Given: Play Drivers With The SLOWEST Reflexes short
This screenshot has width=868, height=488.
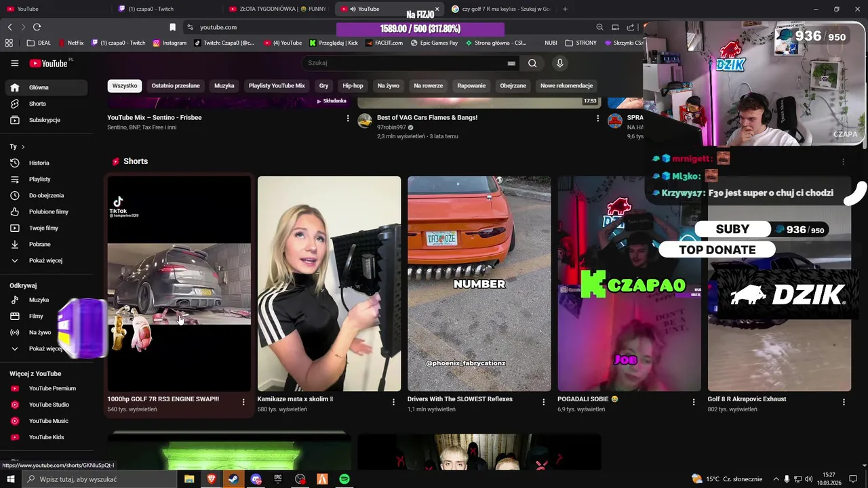Looking at the screenshot, I should (479, 283).
